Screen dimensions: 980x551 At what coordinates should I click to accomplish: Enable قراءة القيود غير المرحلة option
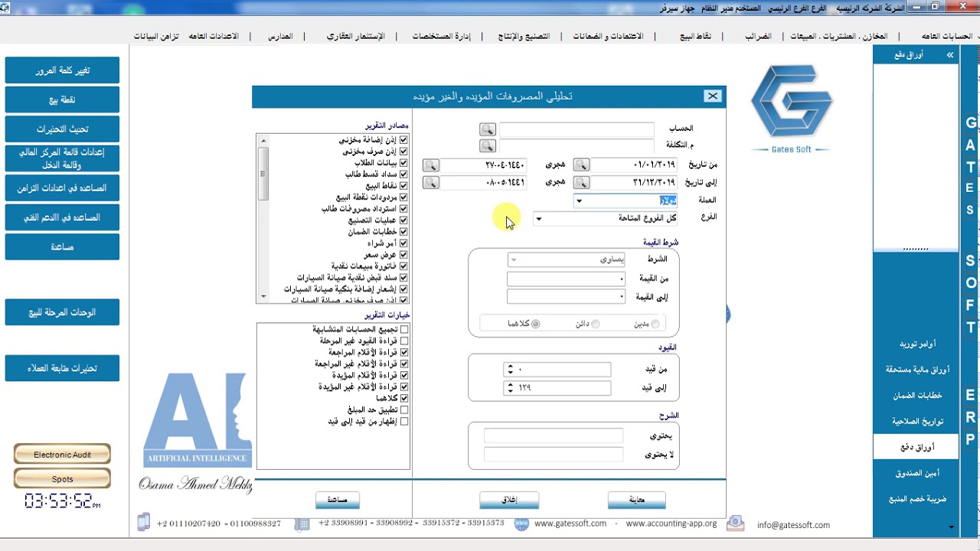click(403, 341)
